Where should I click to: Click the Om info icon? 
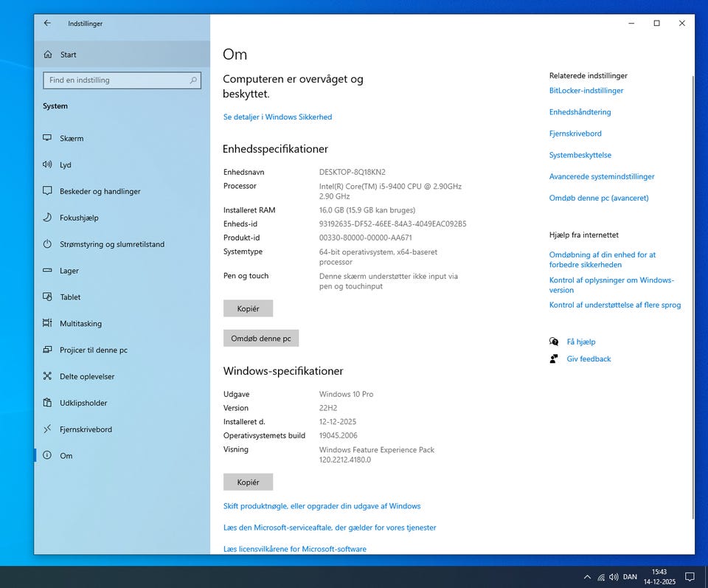tap(47, 455)
